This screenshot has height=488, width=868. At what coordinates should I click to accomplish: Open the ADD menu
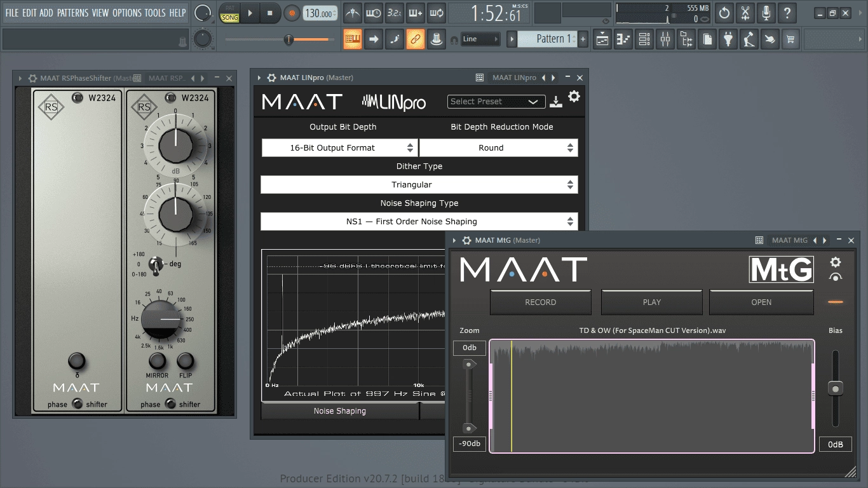click(x=46, y=13)
